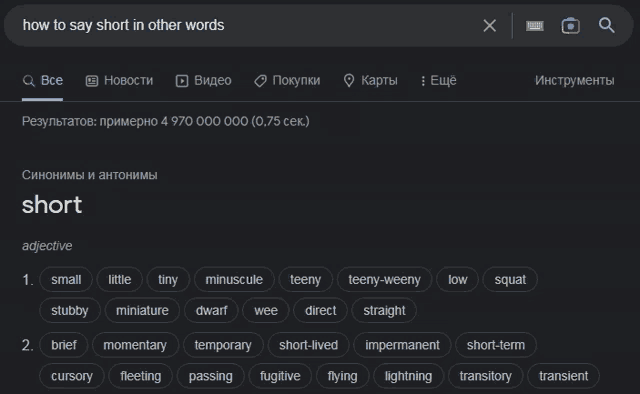Switch to the Новости tab

click(x=119, y=80)
